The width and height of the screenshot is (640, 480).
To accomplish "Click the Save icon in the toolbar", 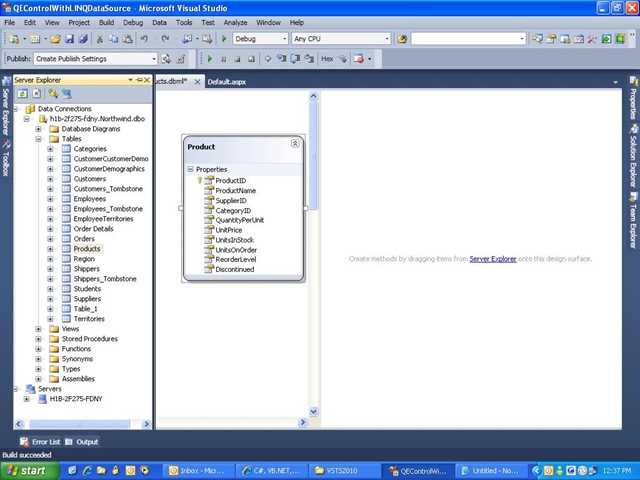I will [x=69, y=39].
